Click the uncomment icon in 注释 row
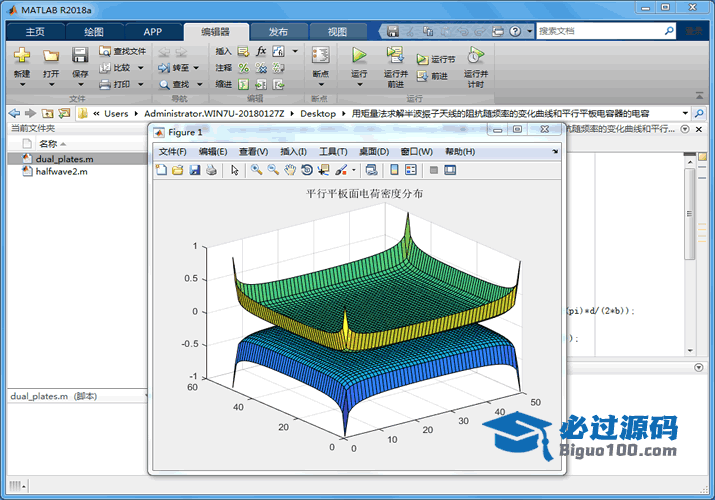Viewport: 715px width, 500px height. [261, 68]
